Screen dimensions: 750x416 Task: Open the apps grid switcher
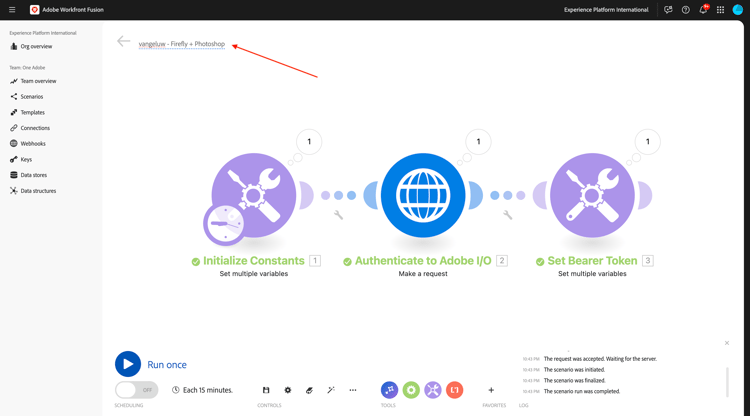(x=720, y=10)
